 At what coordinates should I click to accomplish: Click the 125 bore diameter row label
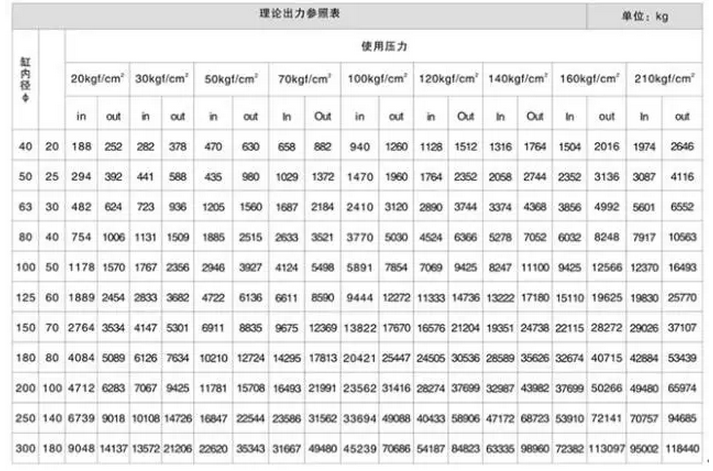pos(25,297)
